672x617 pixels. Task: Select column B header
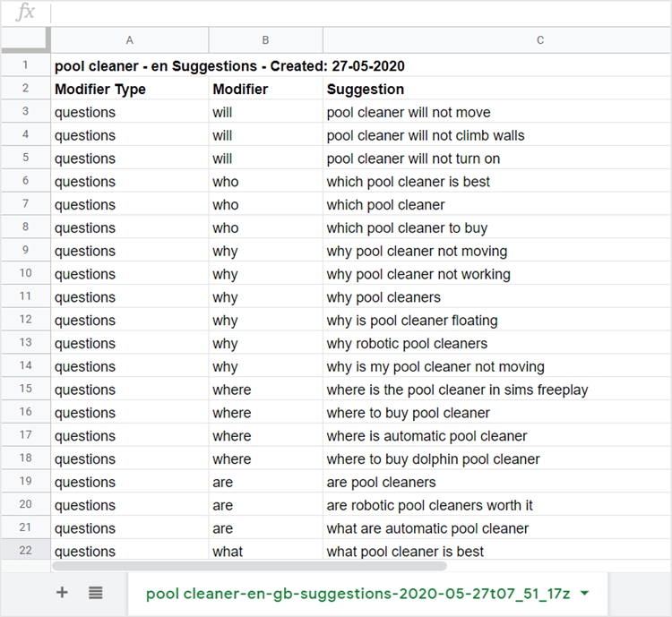(x=265, y=40)
